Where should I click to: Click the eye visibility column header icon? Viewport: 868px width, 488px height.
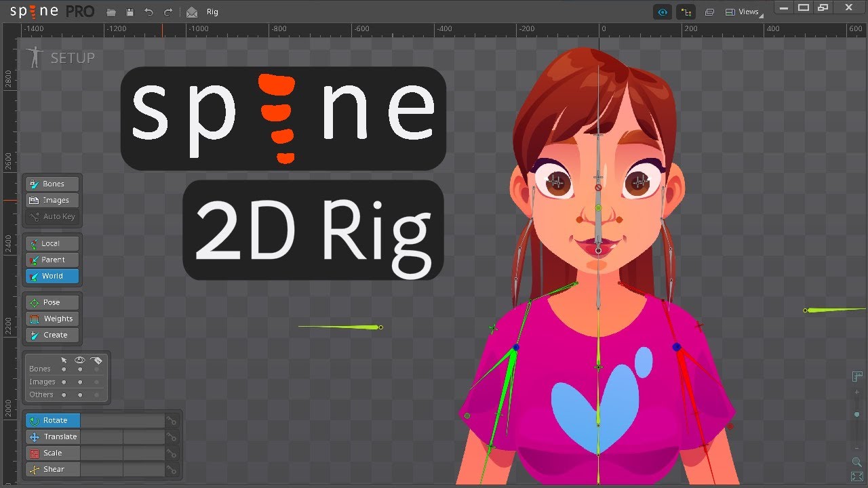[x=80, y=360]
